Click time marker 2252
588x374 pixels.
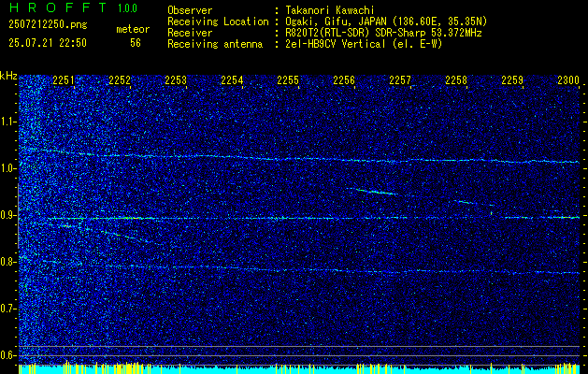click(x=120, y=80)
